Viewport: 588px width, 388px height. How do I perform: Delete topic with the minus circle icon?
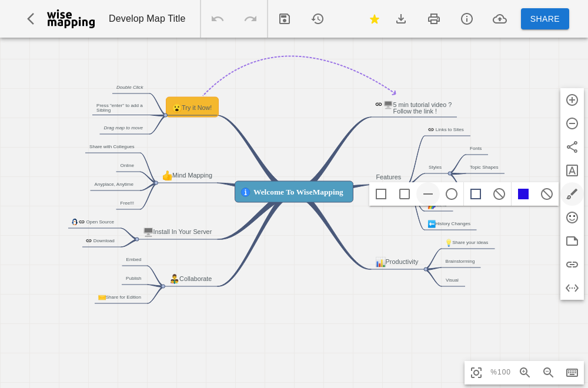572,123
